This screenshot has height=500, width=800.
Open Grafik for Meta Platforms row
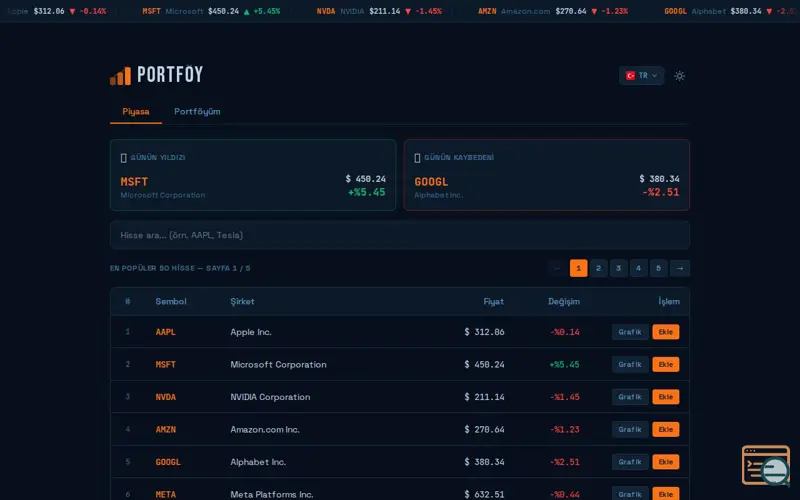pyautogui.click(x=630, y=494)
